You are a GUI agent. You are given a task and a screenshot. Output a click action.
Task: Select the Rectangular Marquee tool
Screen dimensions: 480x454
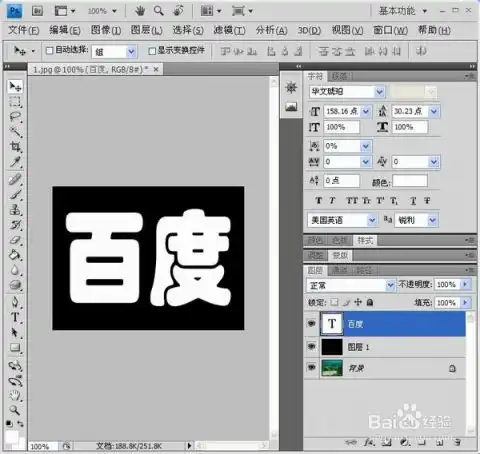15,102
